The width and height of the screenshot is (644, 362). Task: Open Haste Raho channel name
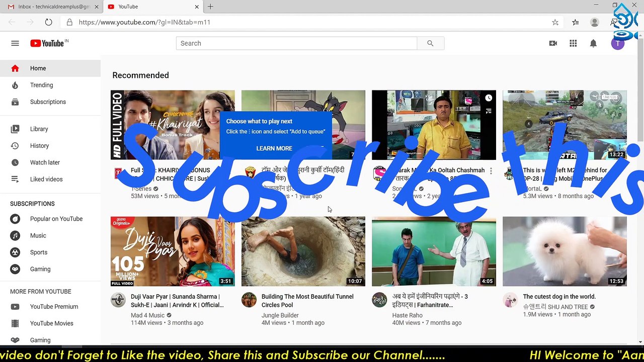(407, 315)
